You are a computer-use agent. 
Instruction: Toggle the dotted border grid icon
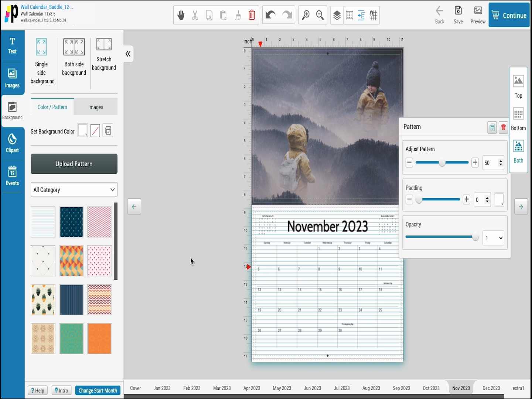click(349, 15)
